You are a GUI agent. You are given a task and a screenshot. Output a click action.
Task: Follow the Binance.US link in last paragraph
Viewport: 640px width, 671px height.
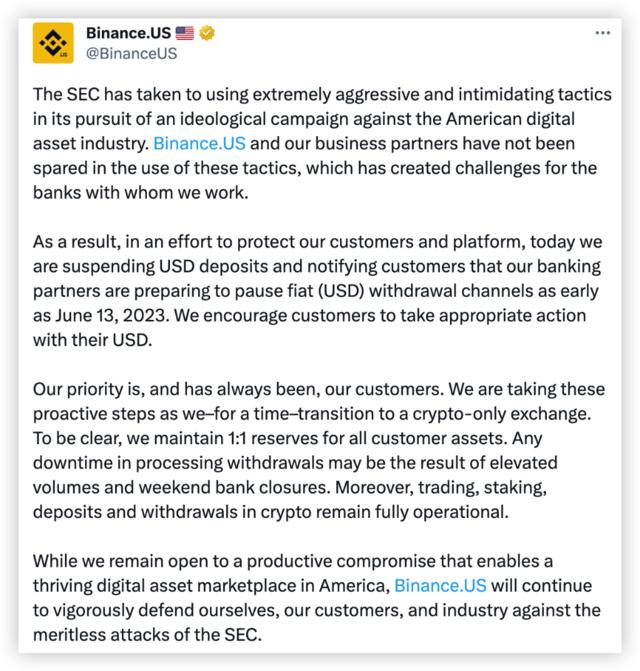point(440,585)
